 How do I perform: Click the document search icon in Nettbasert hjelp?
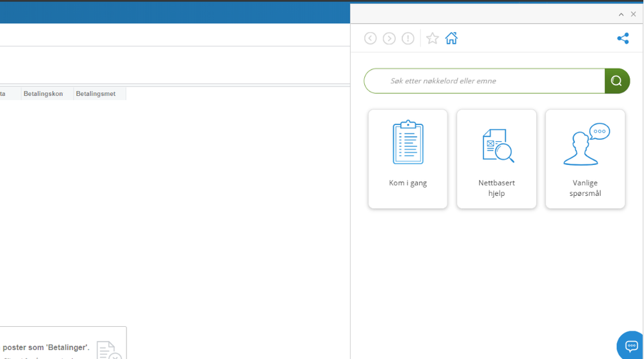498,146
